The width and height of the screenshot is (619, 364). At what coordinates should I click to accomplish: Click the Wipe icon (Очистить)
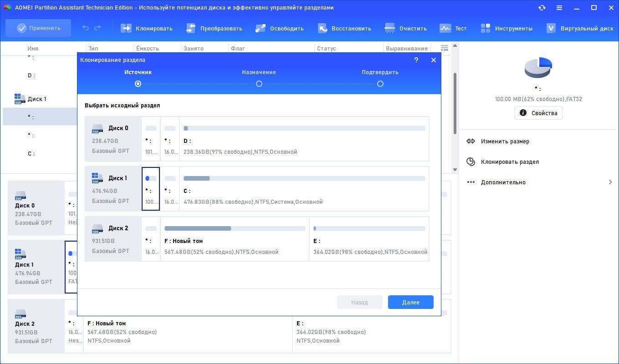[x=390, y=28]
